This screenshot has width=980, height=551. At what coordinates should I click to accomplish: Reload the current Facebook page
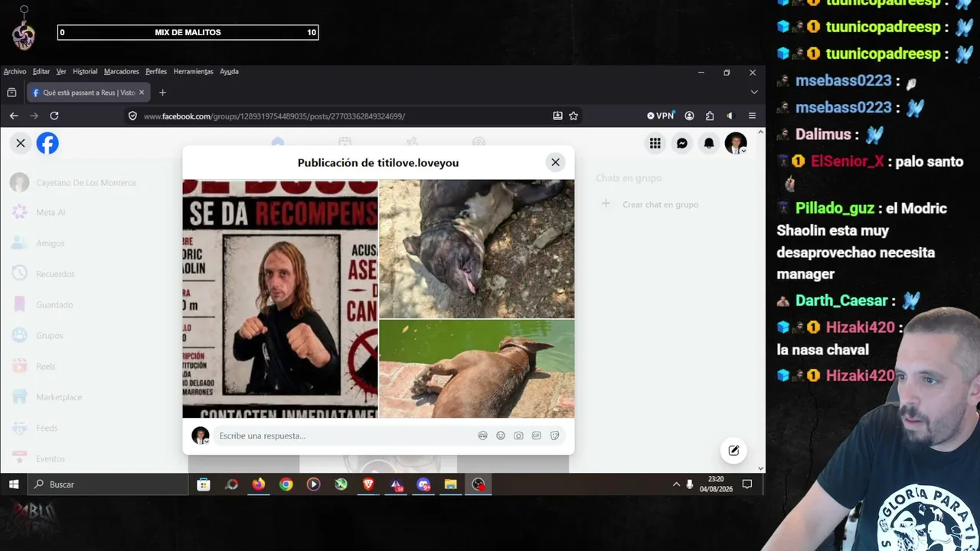coord(54,116)
